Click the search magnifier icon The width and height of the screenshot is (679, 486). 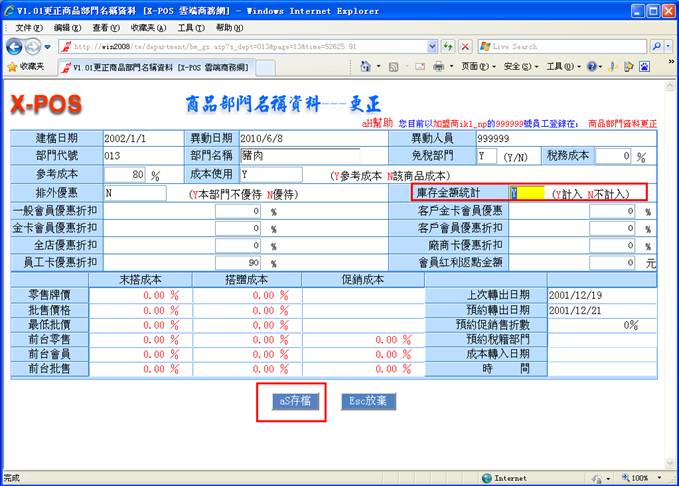coord(655,47)
